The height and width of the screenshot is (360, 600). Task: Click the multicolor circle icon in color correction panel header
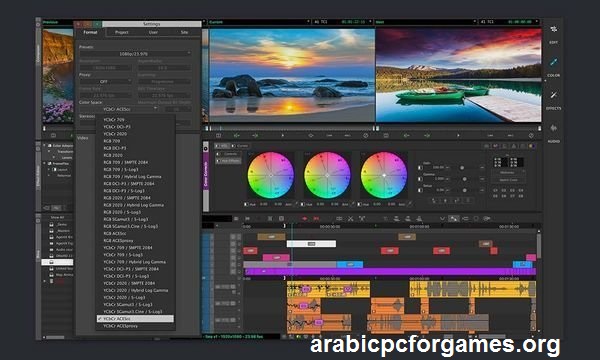click(x=532, y=146)
